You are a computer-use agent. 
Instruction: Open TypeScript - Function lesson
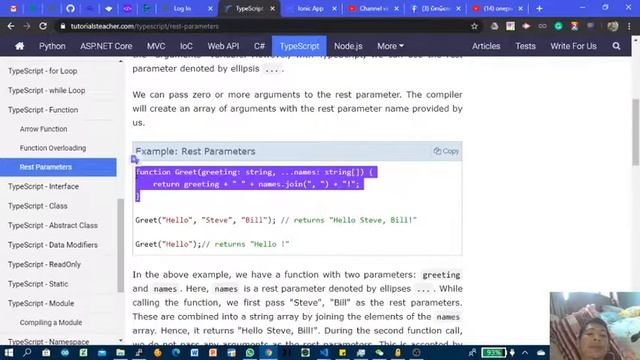click(x=43, y=110)
